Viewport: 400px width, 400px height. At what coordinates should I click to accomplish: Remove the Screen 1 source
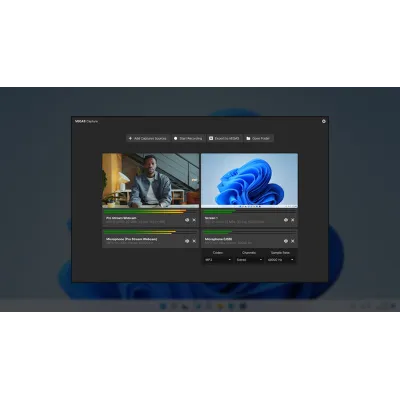[x=293, y=220]
